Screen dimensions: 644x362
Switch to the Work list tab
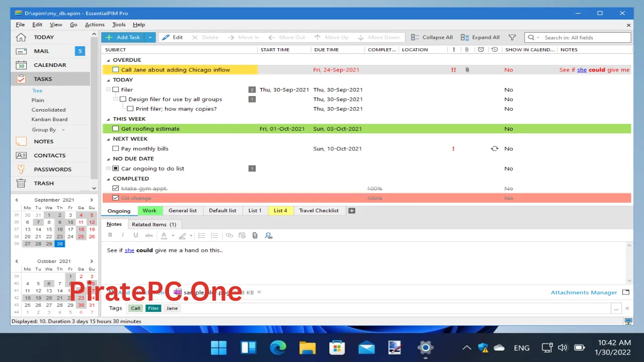(x=149, y=211)
